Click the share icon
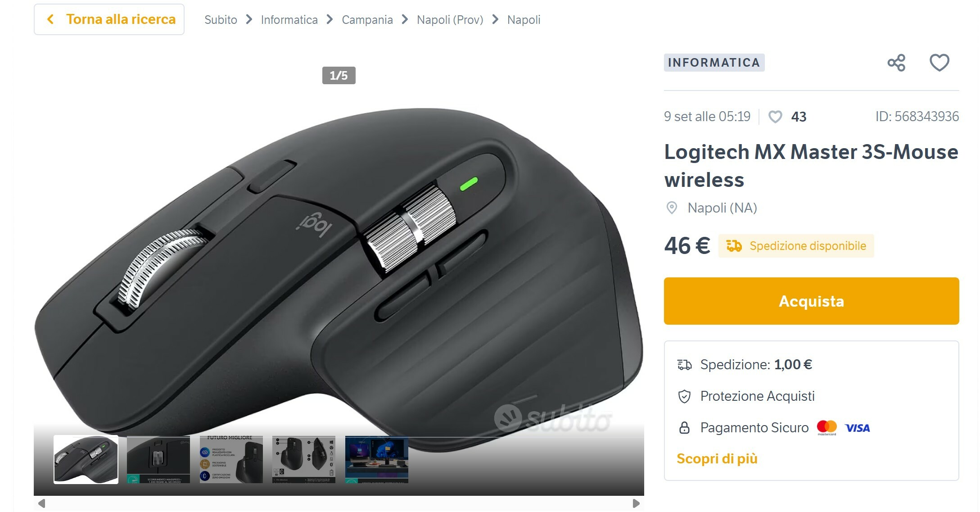980x512 pixels. (x=896, y=63)
